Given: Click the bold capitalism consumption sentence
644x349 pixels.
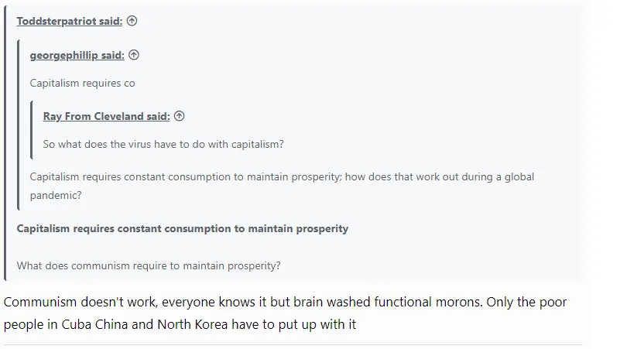Looking at the screenshot, I should 182,228.
